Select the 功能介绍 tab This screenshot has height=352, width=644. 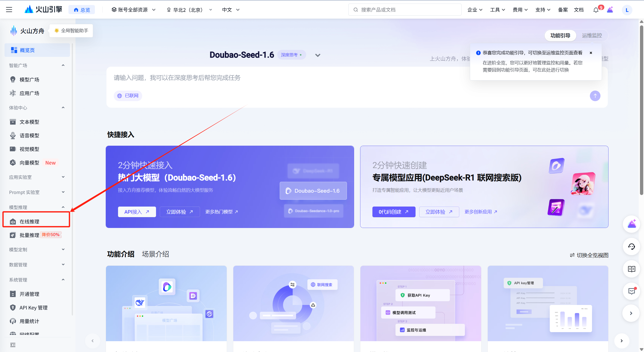point(121,254)
